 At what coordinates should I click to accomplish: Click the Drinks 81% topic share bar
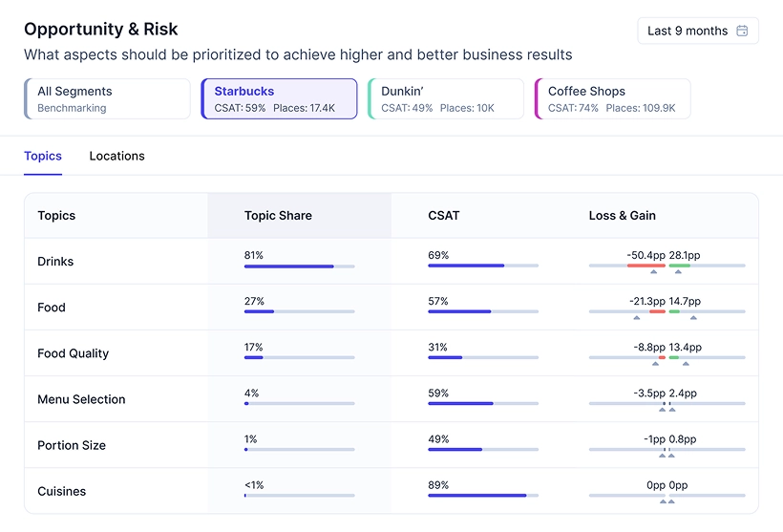[x=289, y=266]
